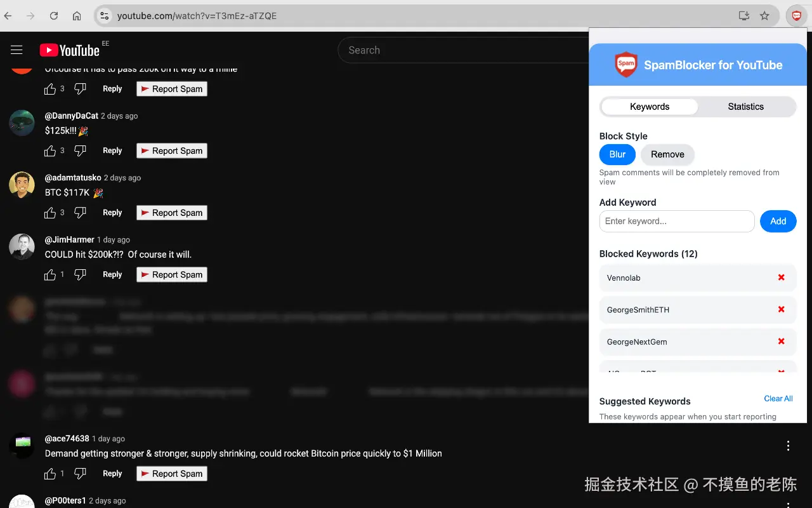The image size is (812, 508).
Task: Click the SpamBlocker shield logo in popup
Action: (x=625, y=64)
